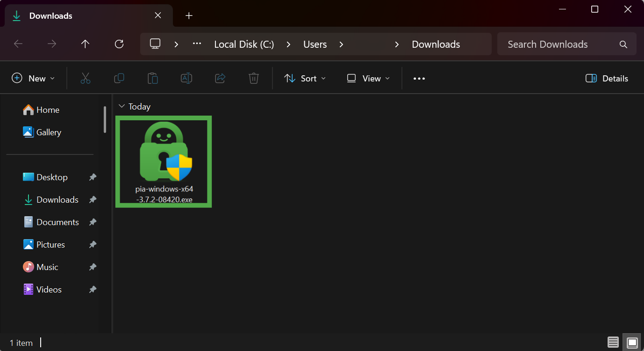Open the address bar ellipsis overflow
The width and height of the screenshot is (644, 351).
(x=197, y=44)
